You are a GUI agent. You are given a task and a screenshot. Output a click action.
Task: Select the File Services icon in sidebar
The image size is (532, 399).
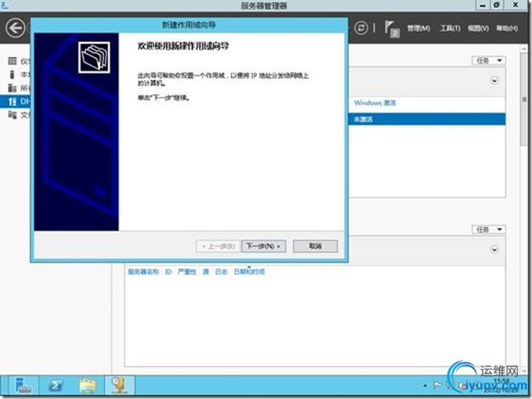point(12,115)
